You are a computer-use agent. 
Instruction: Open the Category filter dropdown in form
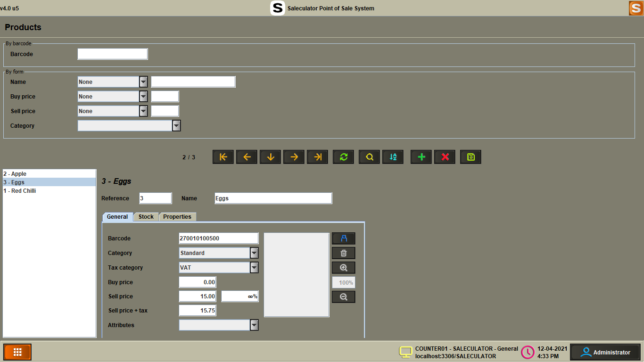tap(176, 126)
